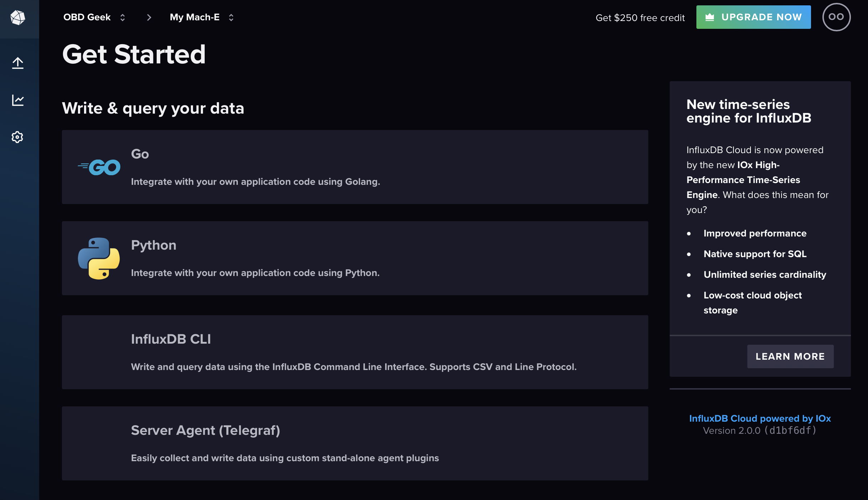Open Load Data upload icon

click(18, 63)
